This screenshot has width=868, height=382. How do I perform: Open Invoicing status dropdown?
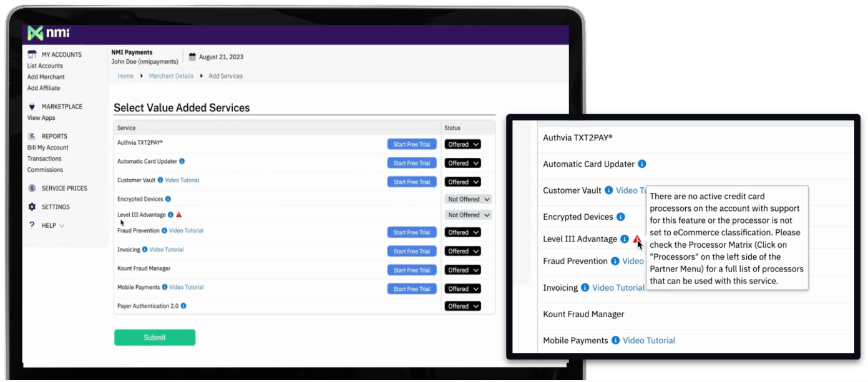[x=462, y=251]
